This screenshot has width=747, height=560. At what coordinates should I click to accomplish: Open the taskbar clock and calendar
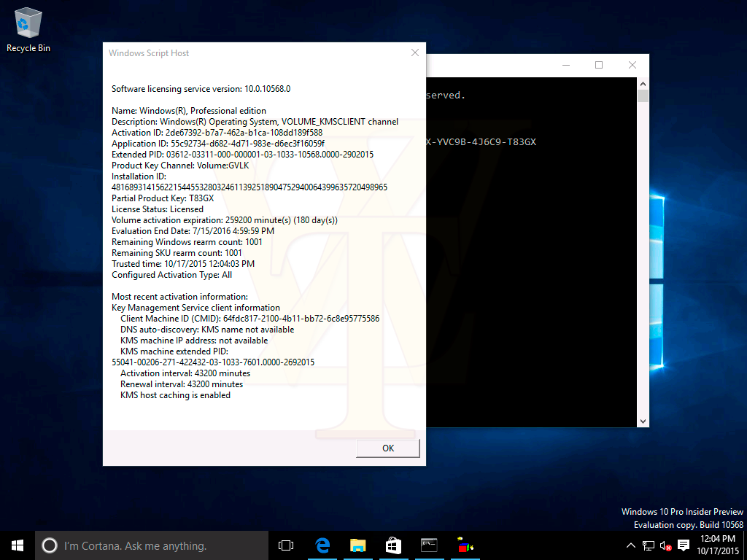[718, 545]
